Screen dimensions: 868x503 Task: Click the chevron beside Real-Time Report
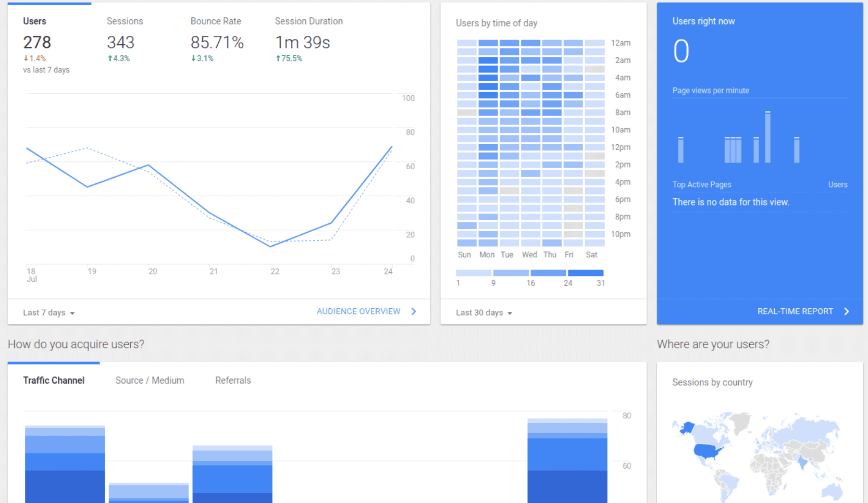pyautogui.click(x=847, y=311)
